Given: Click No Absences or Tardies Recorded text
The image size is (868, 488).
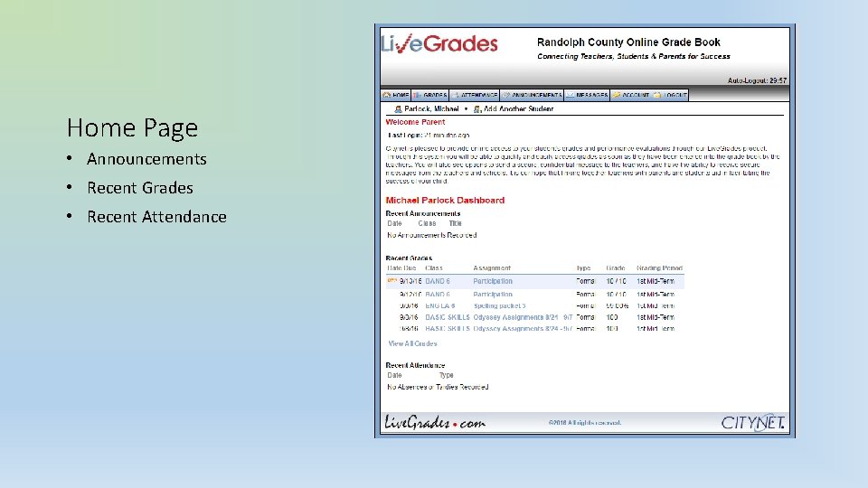Looking at the screenshot, I should (438, 388).
